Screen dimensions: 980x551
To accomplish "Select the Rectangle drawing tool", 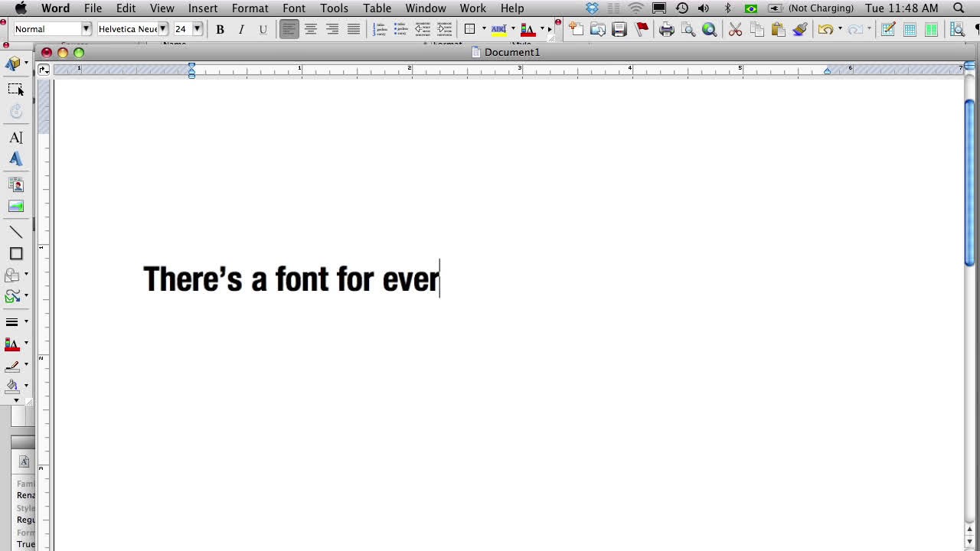I will tap(16, 253).
